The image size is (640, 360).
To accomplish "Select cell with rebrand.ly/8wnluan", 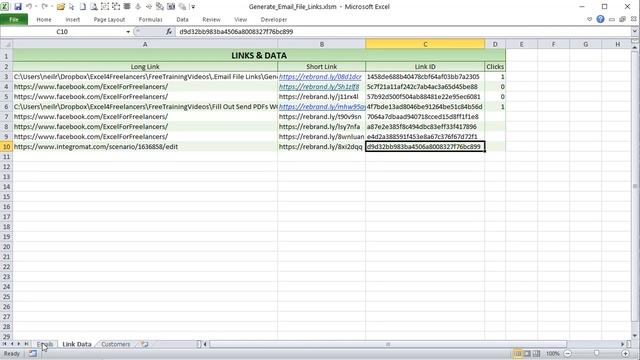I will coord(322,136).
